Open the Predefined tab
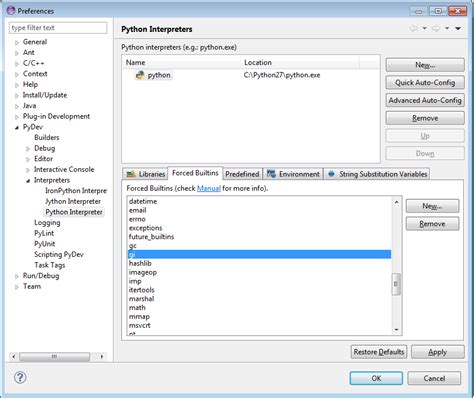The height and width of the screenshot is (398, 474). [242, 174]
